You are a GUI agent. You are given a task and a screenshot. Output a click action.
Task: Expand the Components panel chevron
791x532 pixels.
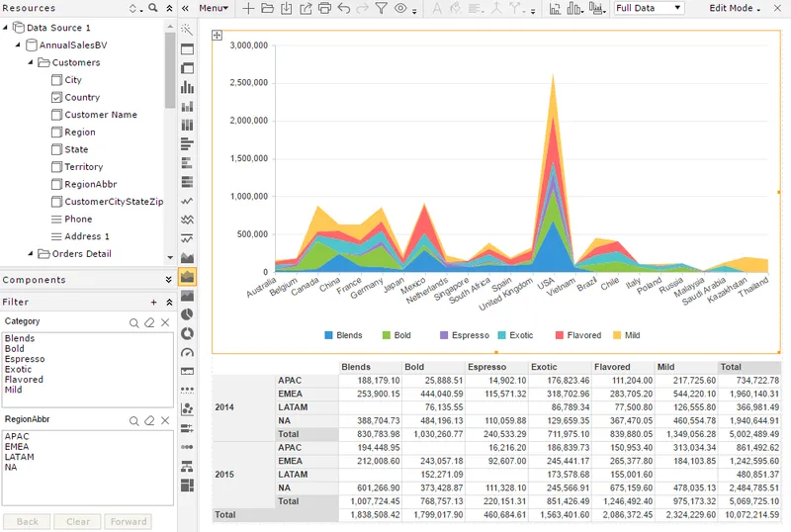point(168,280)
